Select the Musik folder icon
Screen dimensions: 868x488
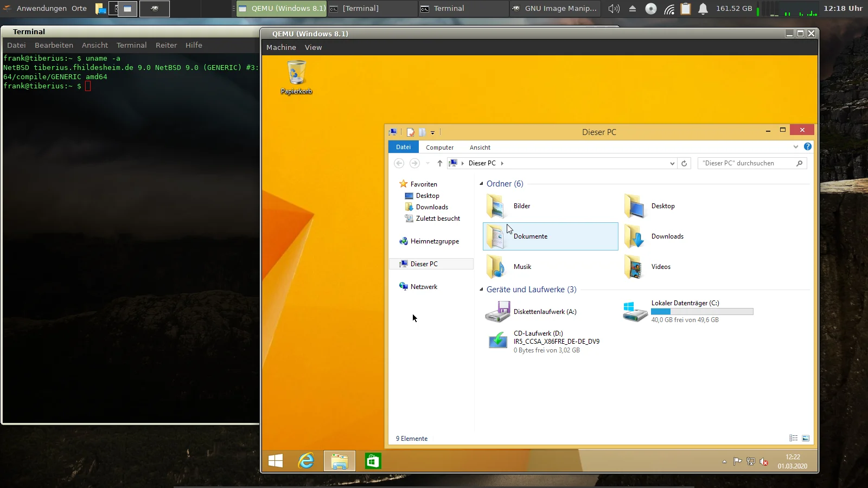496,267
